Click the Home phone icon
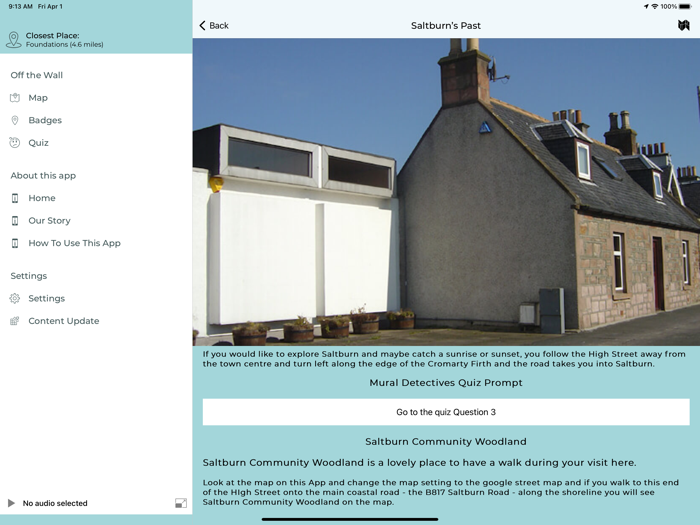Image resolution: width=700 pixels, height=525 pixels. click(15, 198)
